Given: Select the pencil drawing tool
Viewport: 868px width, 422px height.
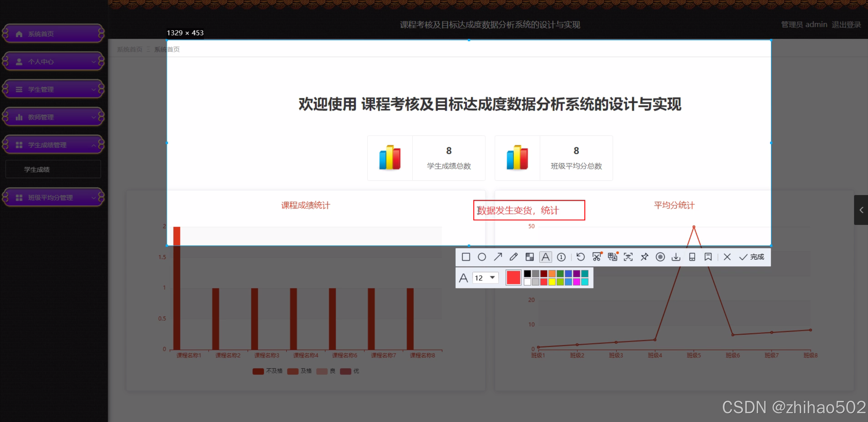Looking at the screenshot, I should pos(514,257).
